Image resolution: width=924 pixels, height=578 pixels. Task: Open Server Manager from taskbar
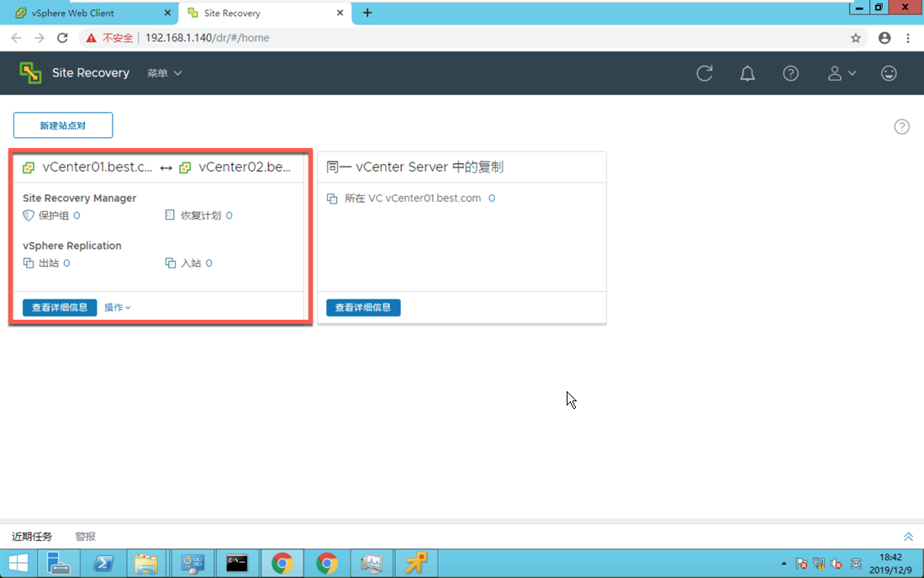click(58, 563)
